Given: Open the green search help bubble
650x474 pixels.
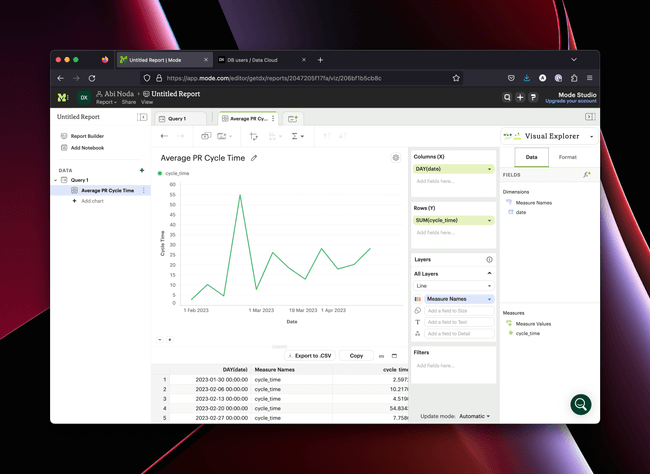Looking at the screenshot, I should click(x=580, y=404).
